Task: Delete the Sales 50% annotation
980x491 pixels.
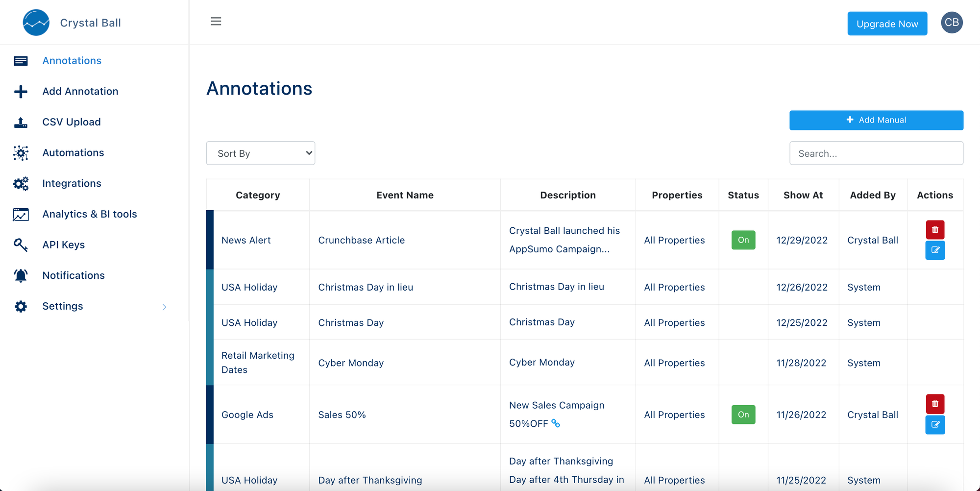Action: click(x=935, y=404)
